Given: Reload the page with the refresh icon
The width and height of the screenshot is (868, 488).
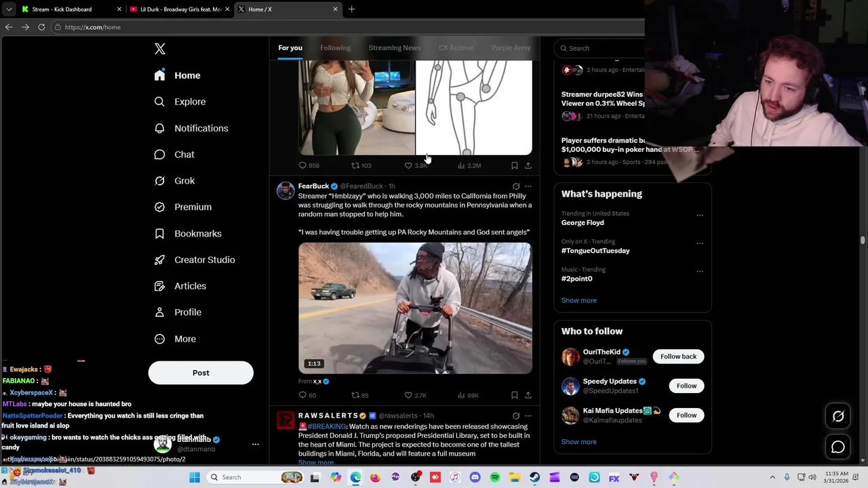Looking at the screenshot, I should point(41,27).
